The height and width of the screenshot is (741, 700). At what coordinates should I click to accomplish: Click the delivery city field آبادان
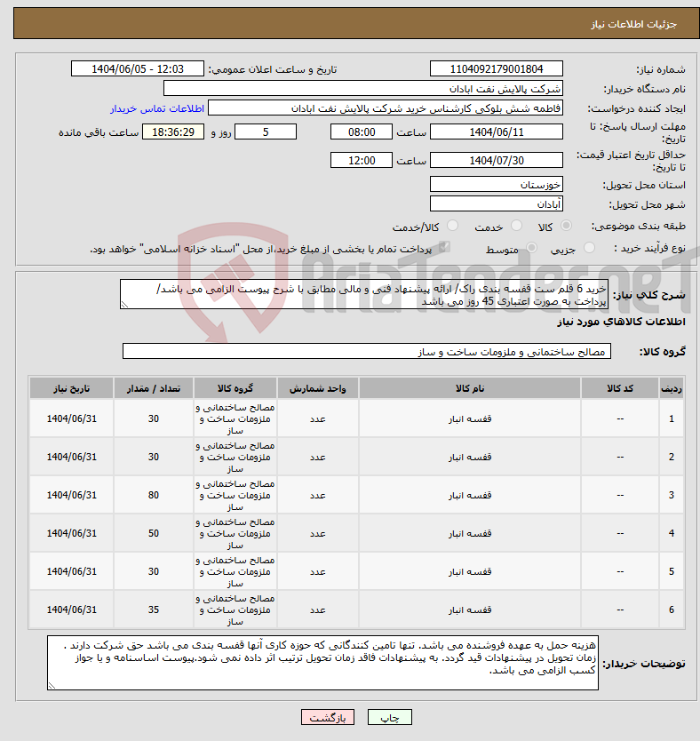pyautogui.click(x=497, y=204)
